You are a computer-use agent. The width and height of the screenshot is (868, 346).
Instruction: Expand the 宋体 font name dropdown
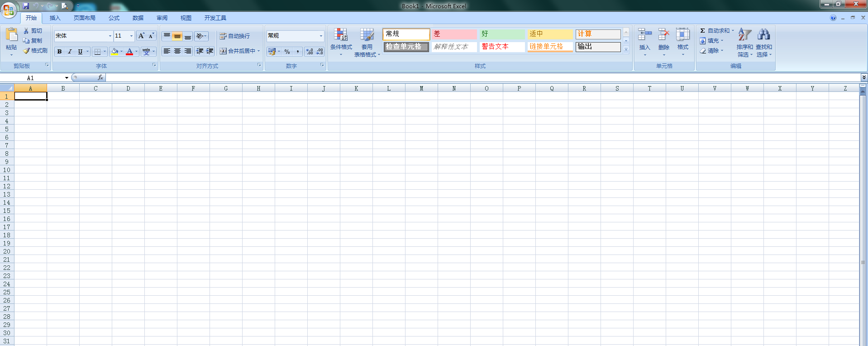pyautogui.click(x=110, y=36)
